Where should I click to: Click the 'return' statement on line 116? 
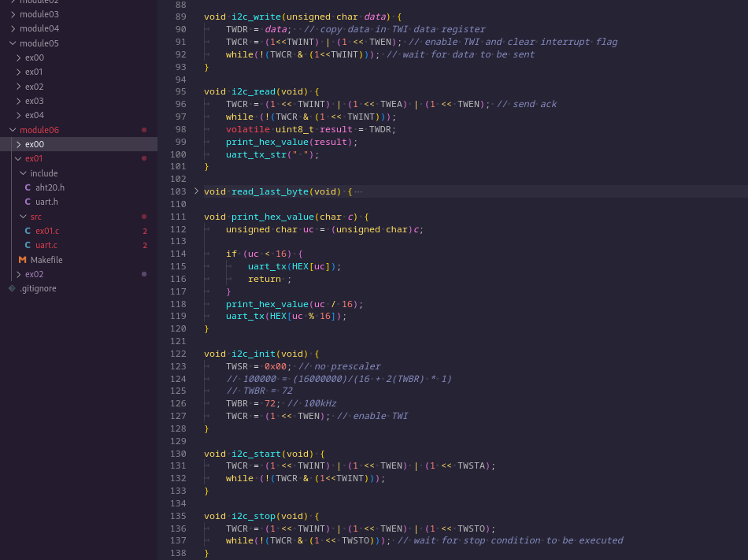(x=265, y=279)
